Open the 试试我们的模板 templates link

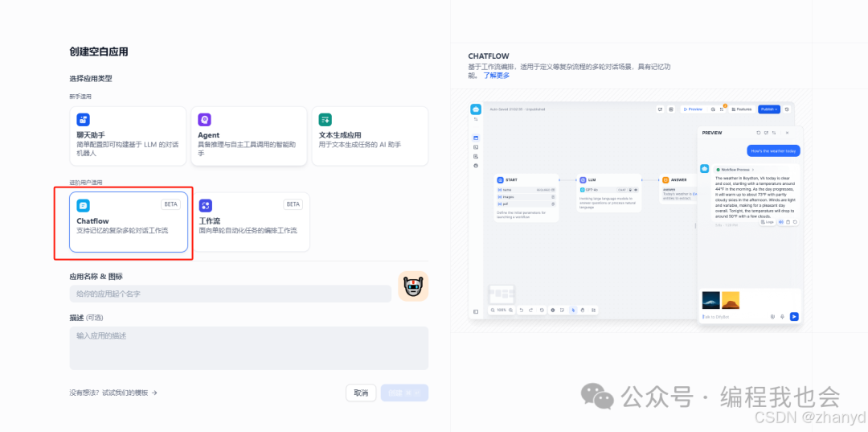pyautogui.click(x=113, y=393)
